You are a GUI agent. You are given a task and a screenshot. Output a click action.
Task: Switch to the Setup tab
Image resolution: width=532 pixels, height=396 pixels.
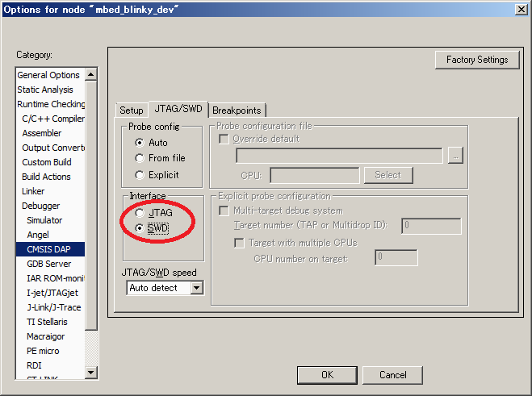pyautogui.click(x=131, y=110)
